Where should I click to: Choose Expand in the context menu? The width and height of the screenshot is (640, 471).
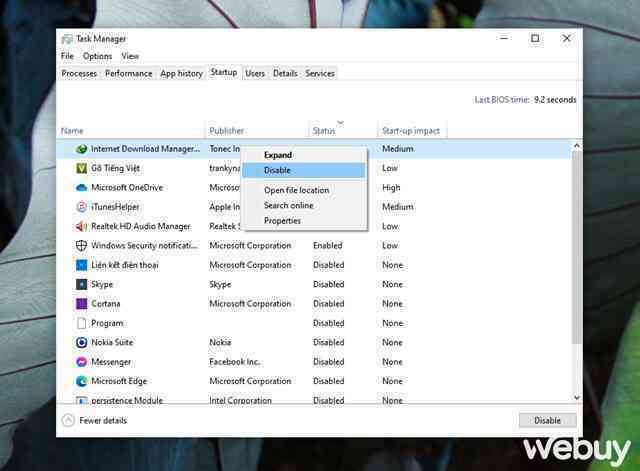304,155
